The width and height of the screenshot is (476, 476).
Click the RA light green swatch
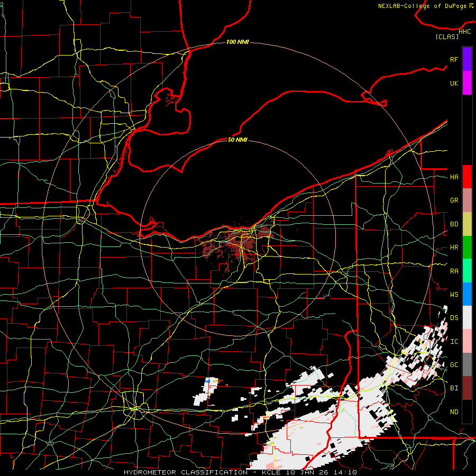point(467,270)
